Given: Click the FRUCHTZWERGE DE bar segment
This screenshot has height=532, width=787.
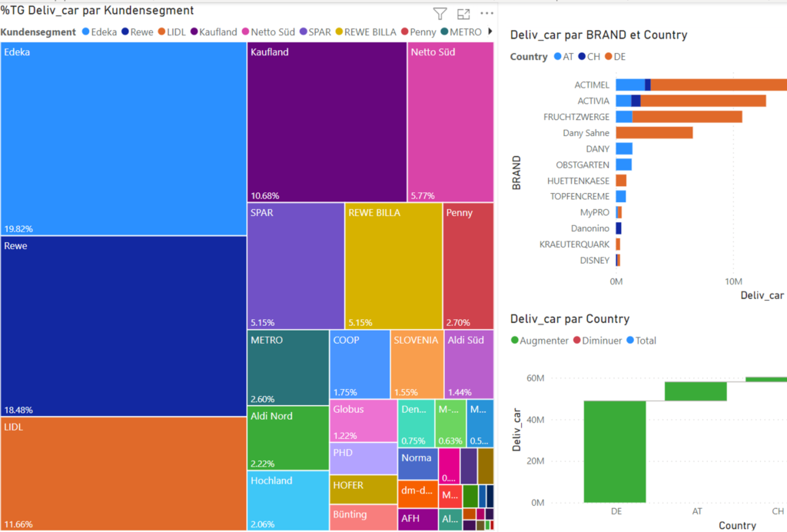Looking at the screenshot, I should (x=687, y=117).
